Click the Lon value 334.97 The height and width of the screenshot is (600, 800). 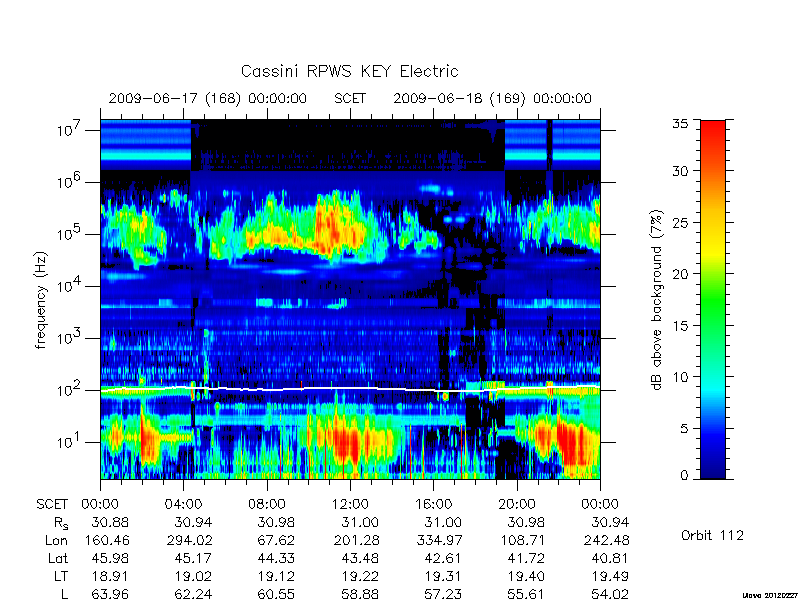[x=438, y=540]
